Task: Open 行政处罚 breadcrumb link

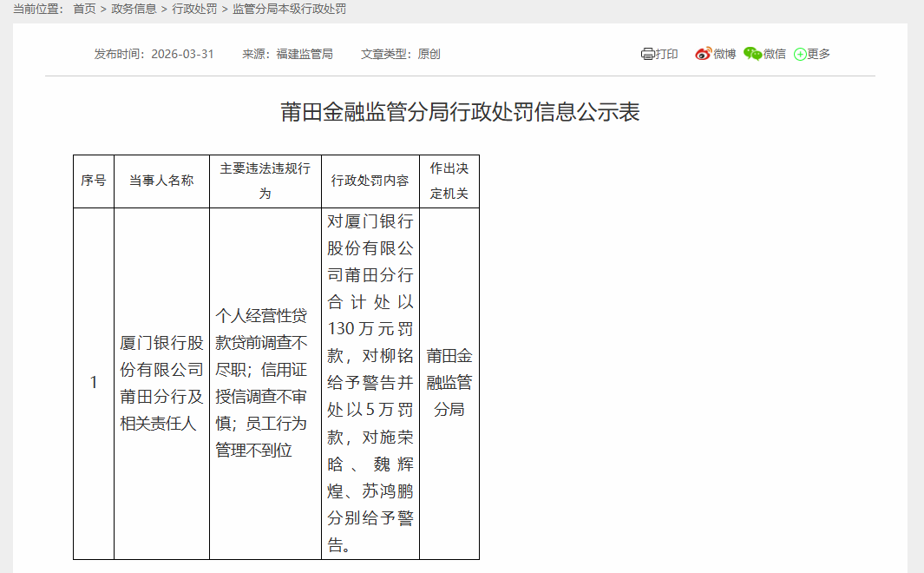Action: click(194, 9)
